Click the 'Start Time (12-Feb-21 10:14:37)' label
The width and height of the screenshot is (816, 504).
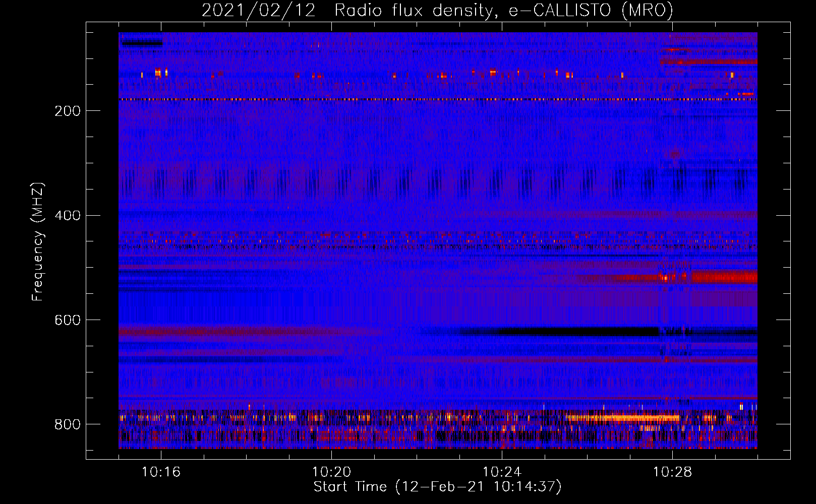click(x=437, y=487)
